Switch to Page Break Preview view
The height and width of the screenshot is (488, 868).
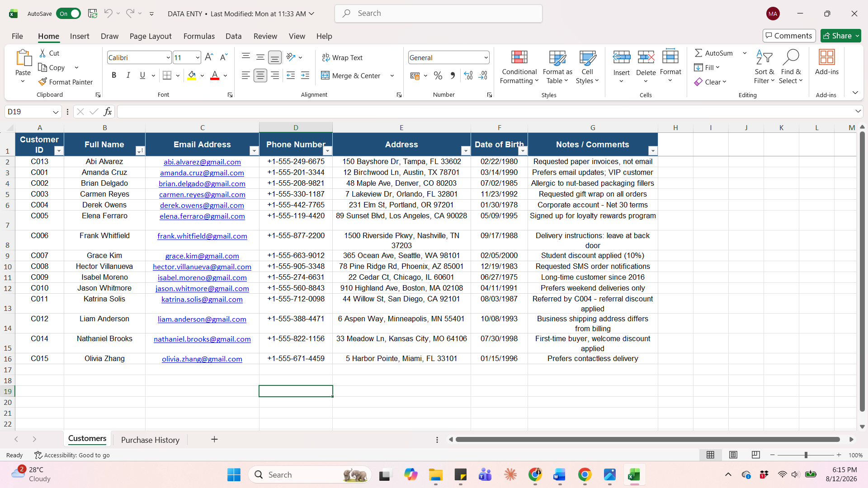click(x=755, y=455)
